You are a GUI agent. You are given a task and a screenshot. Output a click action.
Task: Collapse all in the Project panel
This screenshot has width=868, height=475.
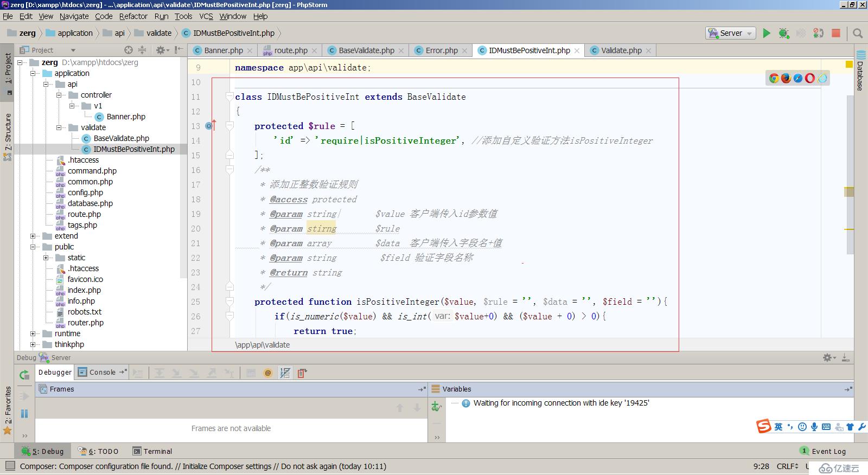[x=142, y=50]
